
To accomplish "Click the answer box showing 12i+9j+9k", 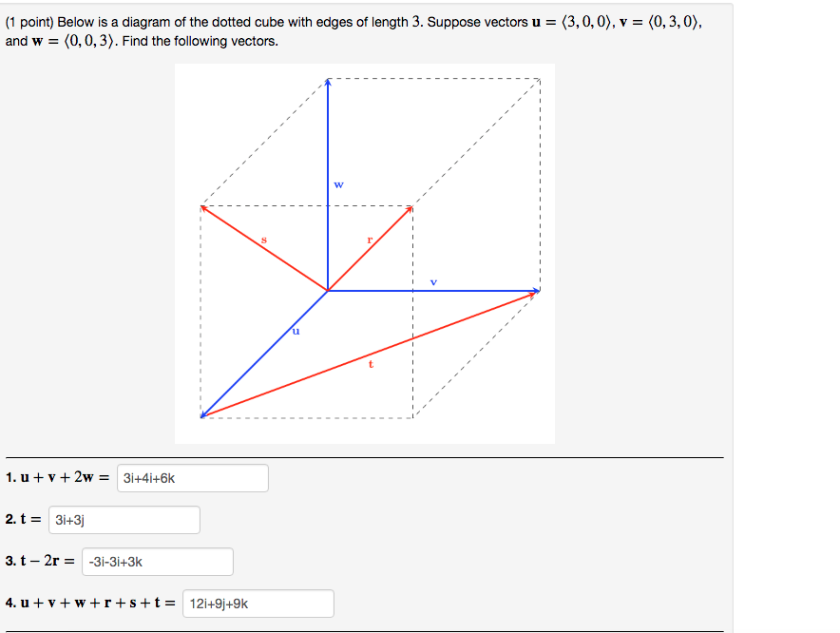I will 257,604.
